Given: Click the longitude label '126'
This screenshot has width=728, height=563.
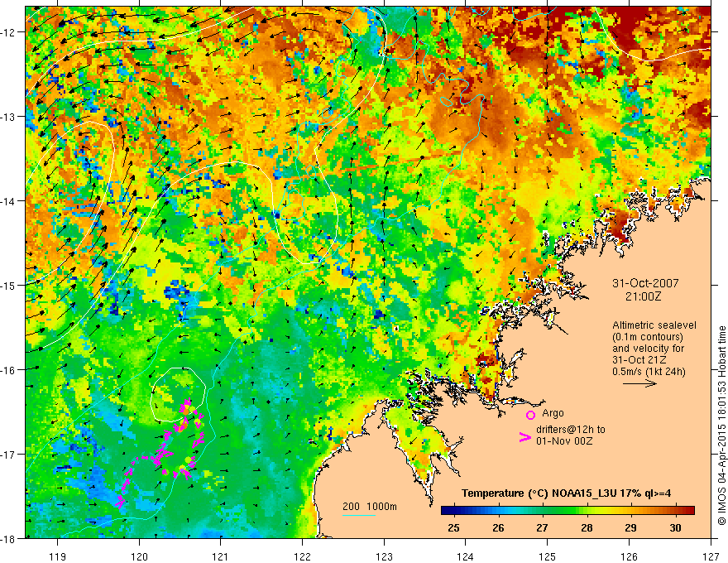Looking at the screenshot, I should (x=629, y=556).
